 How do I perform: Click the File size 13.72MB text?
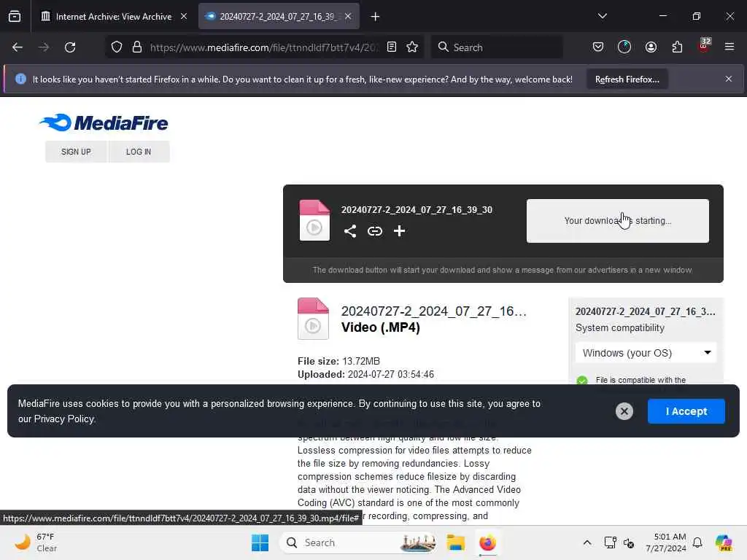[x=338, y=361]
